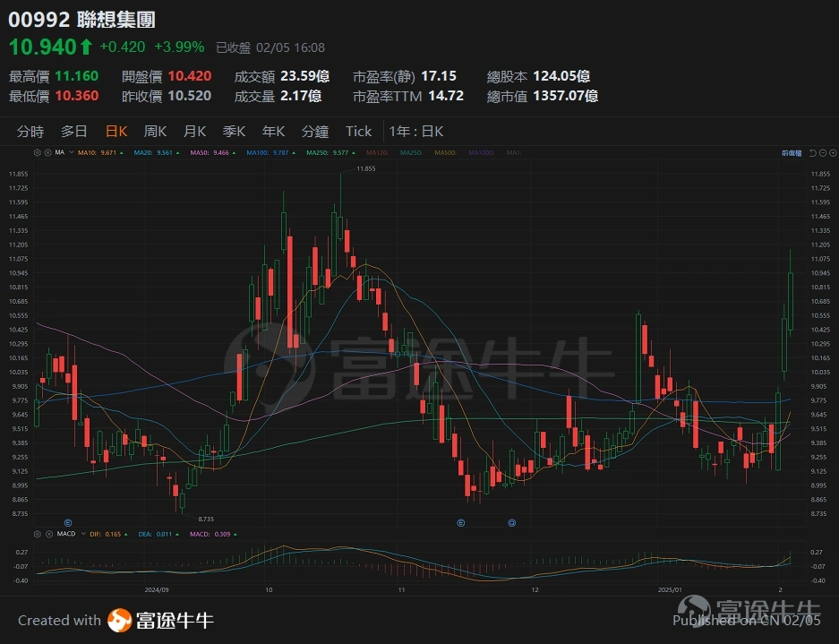The width and height of the screenshot is (839, 644).
Task: Expand the MACD indicator dropdown arrow
Action: coord(83,534)
